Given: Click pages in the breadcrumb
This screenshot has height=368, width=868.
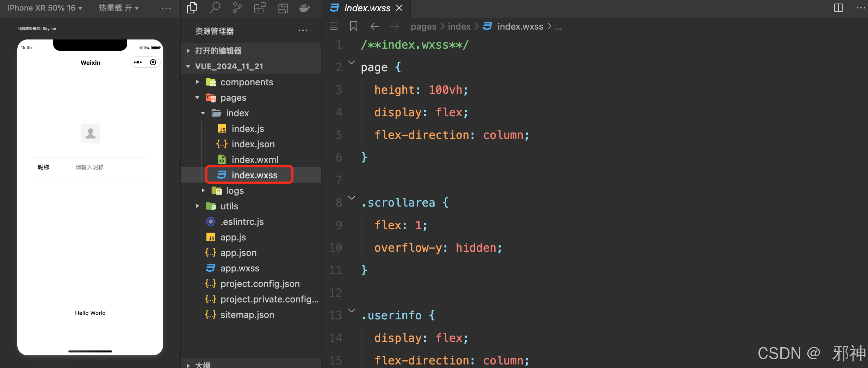Looking at the screenshot, I should pos(423,26).
